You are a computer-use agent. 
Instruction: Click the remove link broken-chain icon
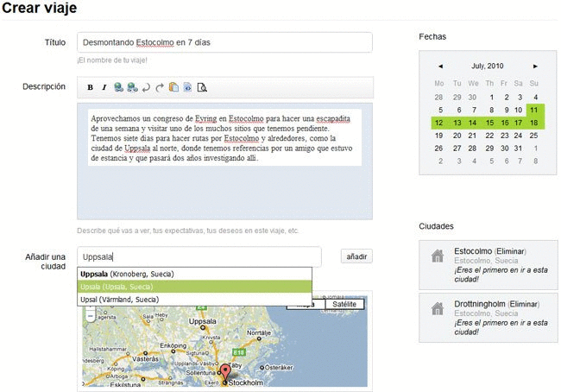(x=132, y=87)
